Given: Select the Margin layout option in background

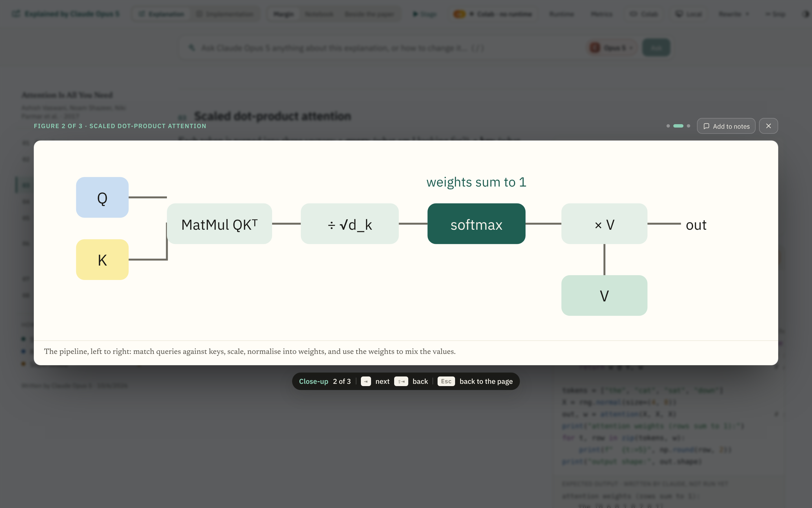Looking at the screenshot, I should (x=284, y=14).
